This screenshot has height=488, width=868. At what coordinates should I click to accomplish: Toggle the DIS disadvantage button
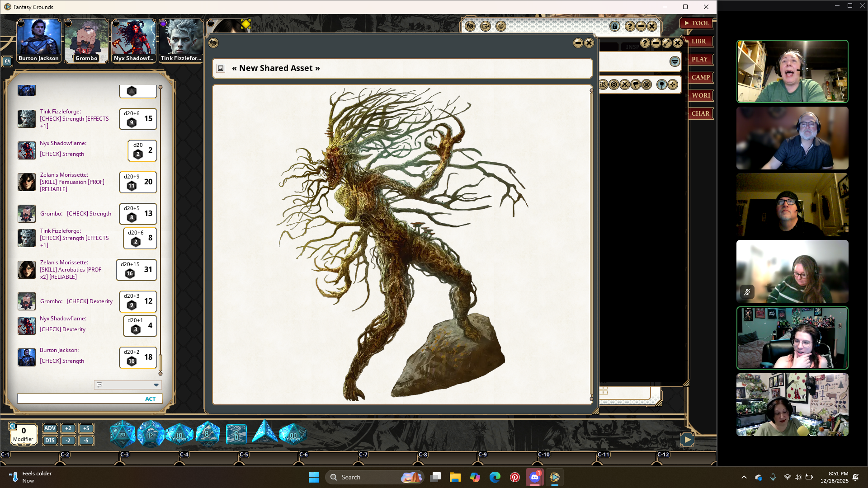(50, 441)
